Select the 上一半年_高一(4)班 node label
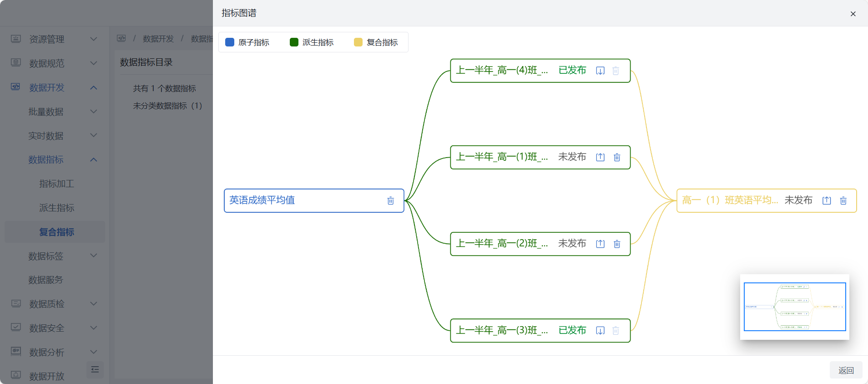The width and height of the screenshot is (868, 384). pyautogui.click(x=502, y=70)
